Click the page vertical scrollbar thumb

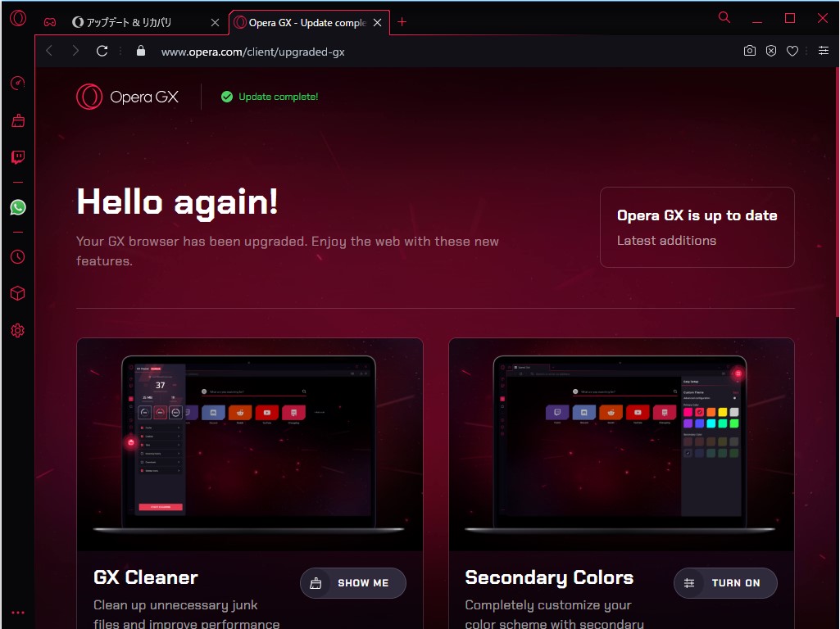point(837,192)
